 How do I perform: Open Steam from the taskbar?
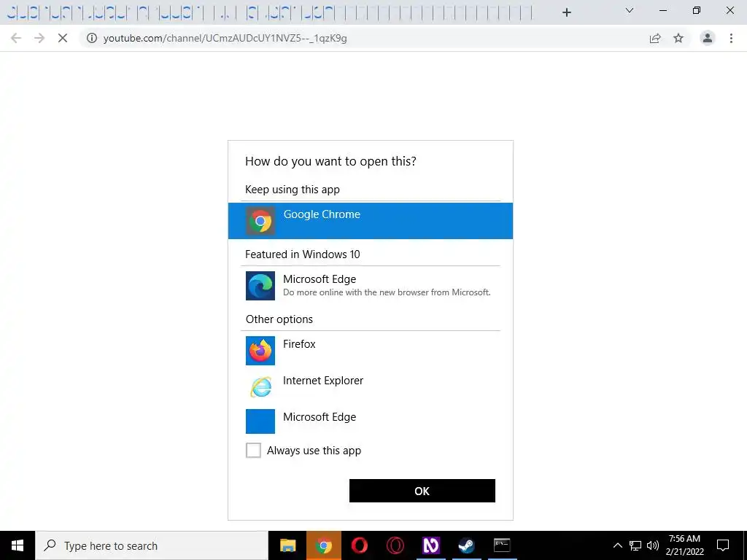click(466, 545)
